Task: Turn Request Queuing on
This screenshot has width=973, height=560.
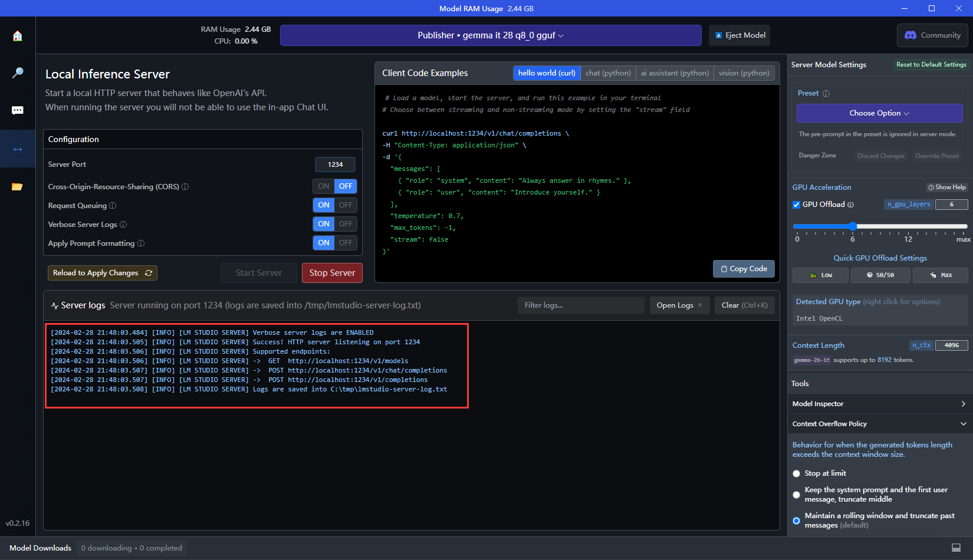Action: pyautogui.click(x=324, y=205)
